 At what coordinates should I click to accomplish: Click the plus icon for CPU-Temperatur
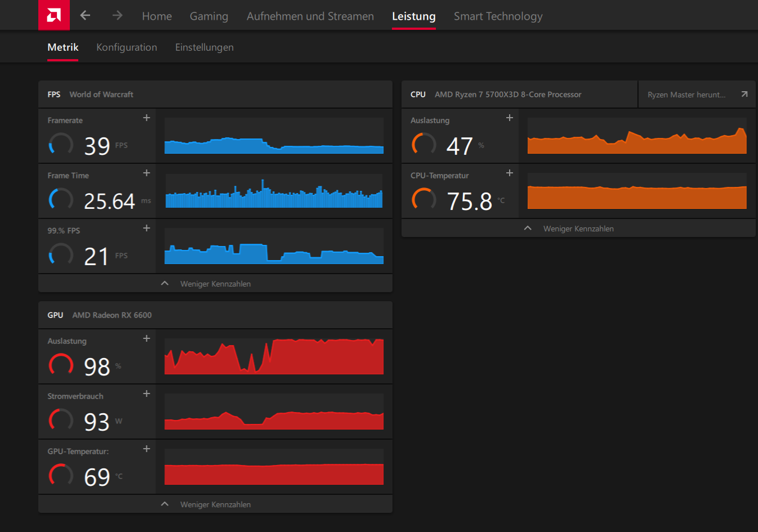pos(510,173)
